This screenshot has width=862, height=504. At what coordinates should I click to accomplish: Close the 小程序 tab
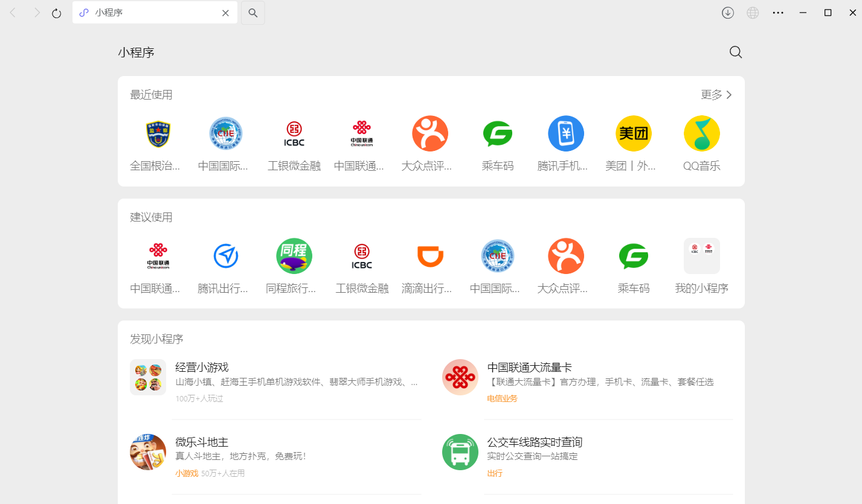[x=225, y=13]
